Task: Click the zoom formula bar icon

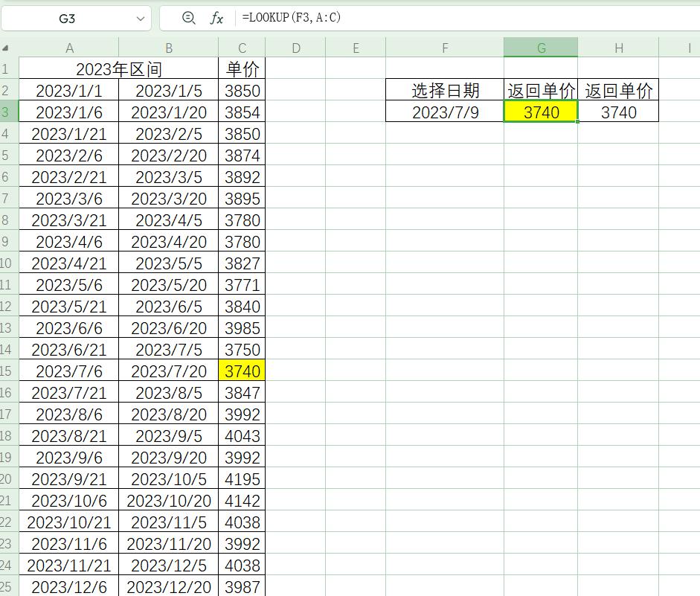Action: click(189, 18)
